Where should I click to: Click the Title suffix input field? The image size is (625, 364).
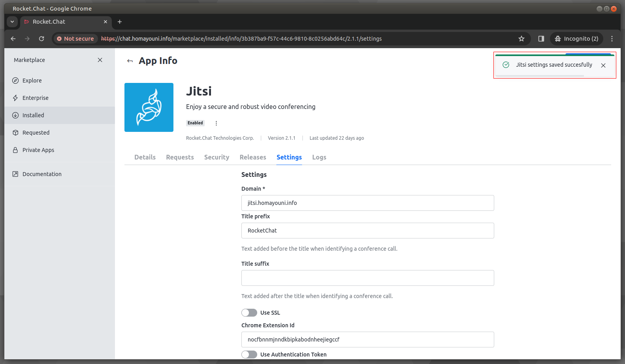pyautogui.click(x=368, y=278)
